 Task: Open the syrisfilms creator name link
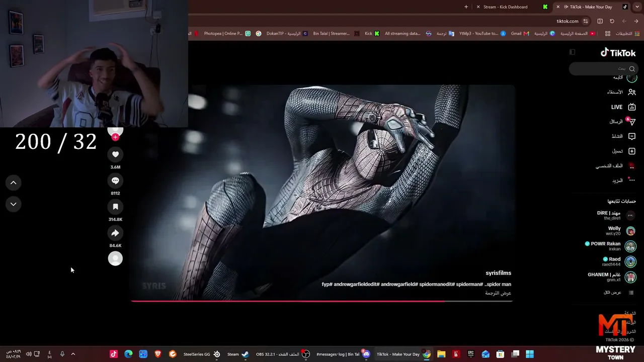(x=498, y=273)
